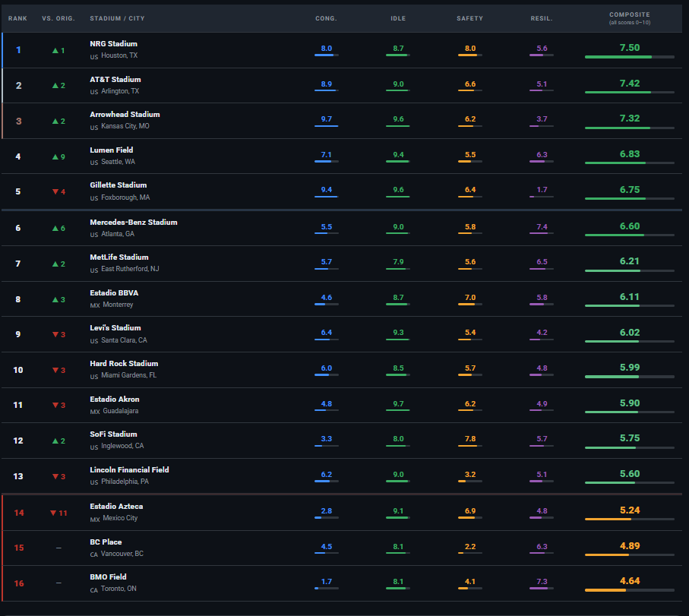The height and width of the screenshot is (616, 689).
Task: Click the 4.6 congestion score for Estadio BBVA
Action: click(x=326, y=298)
